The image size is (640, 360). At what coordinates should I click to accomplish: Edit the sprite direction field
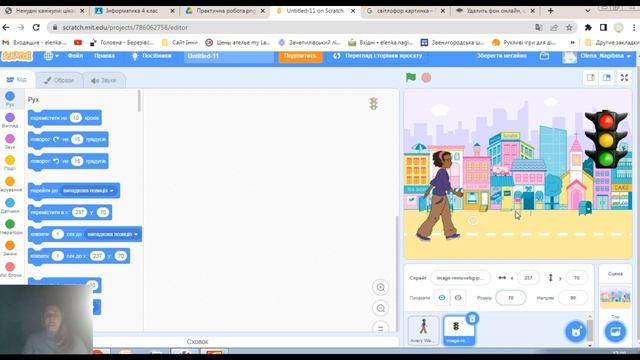click(573, 298)
